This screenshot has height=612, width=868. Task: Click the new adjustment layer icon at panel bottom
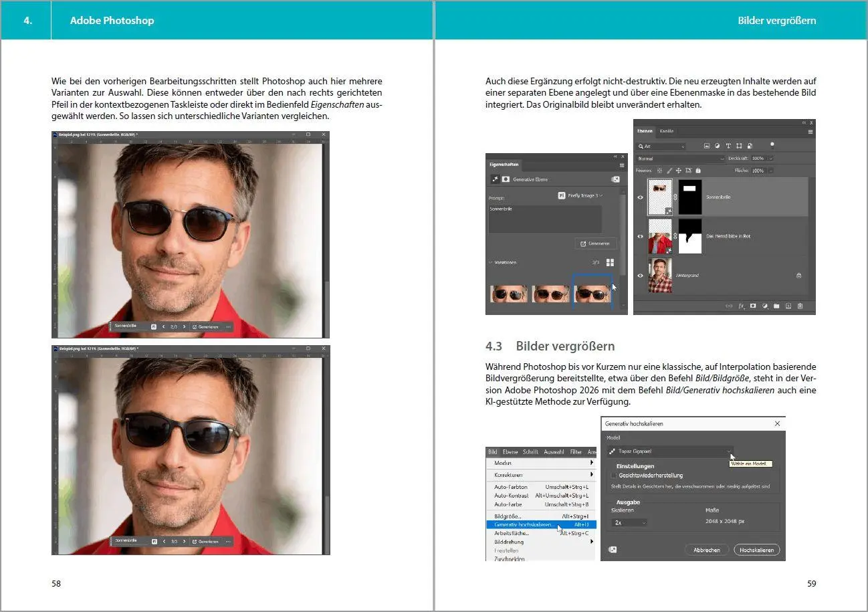pos(764,306)
